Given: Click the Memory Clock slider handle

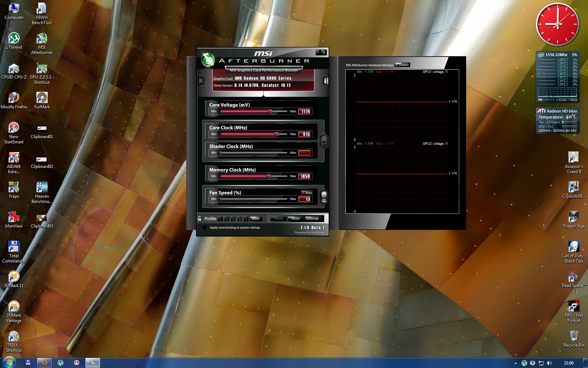Looking at the screenshot, I should 269,176.
